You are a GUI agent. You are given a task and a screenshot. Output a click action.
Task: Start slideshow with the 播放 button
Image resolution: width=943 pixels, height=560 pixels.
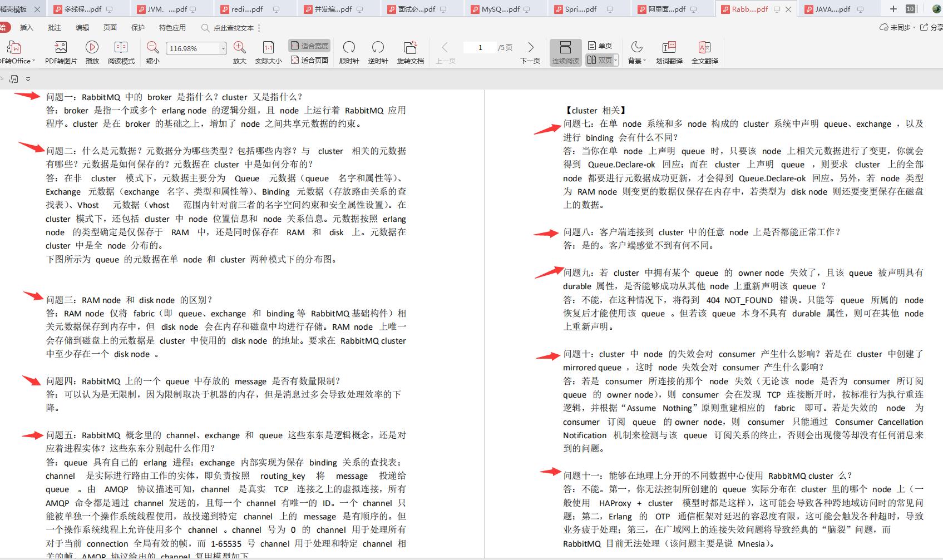click(92, 53)
